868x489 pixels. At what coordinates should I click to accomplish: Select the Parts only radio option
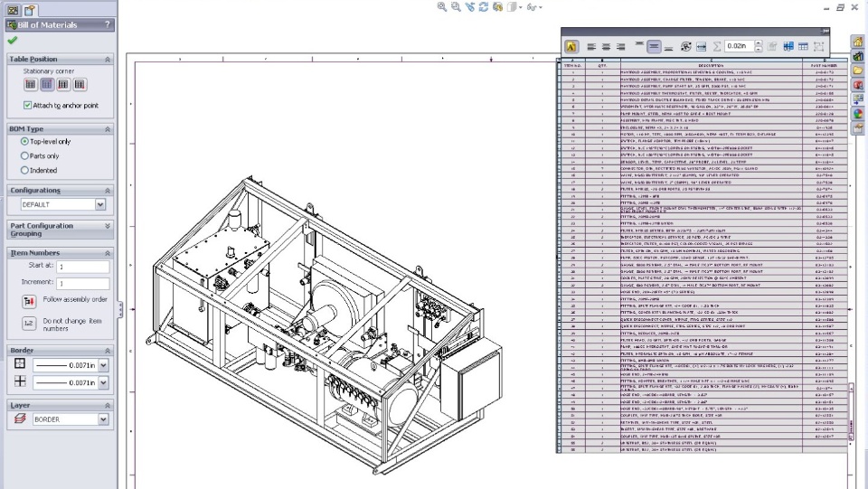tap(24, 155)
